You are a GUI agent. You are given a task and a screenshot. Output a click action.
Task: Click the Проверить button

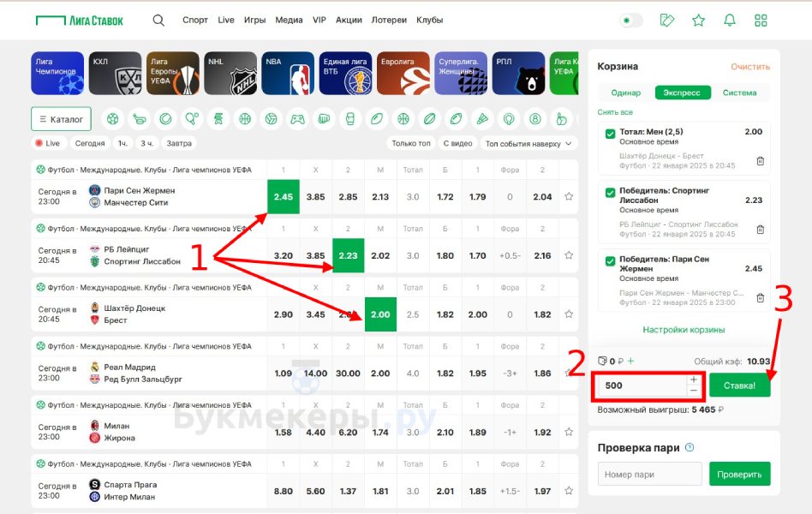[739, 474]
